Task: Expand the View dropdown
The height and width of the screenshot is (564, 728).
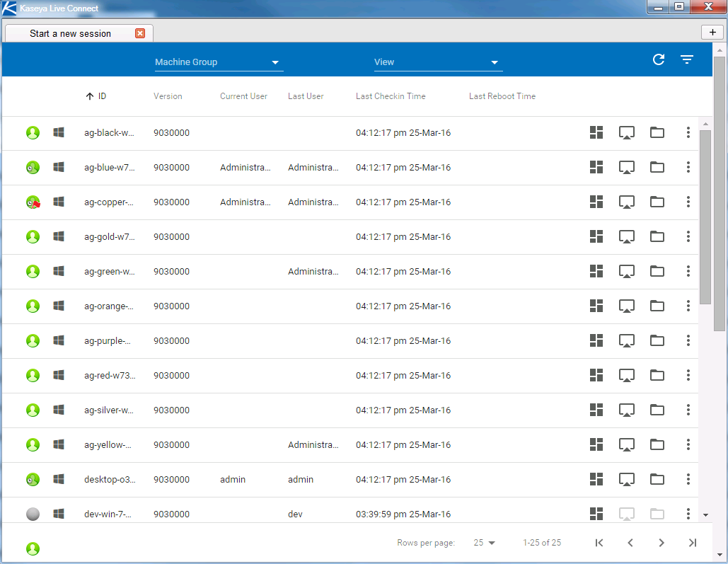Action: click(438, 62)
